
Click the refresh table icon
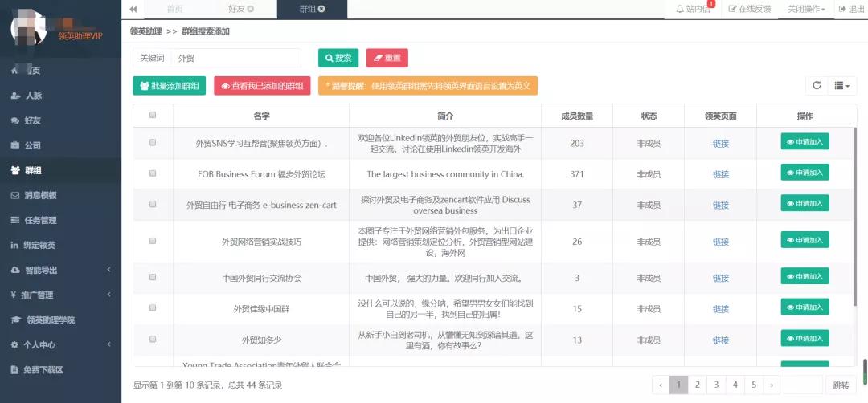817,86
